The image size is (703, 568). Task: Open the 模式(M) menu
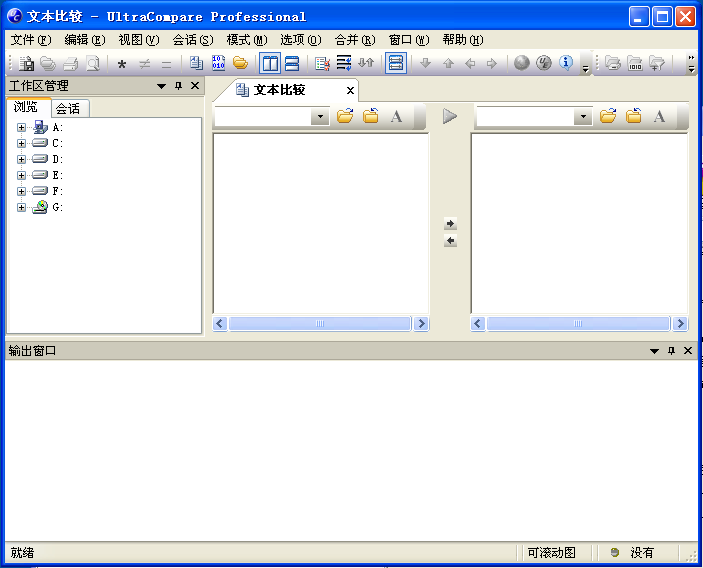pos(247,40)
